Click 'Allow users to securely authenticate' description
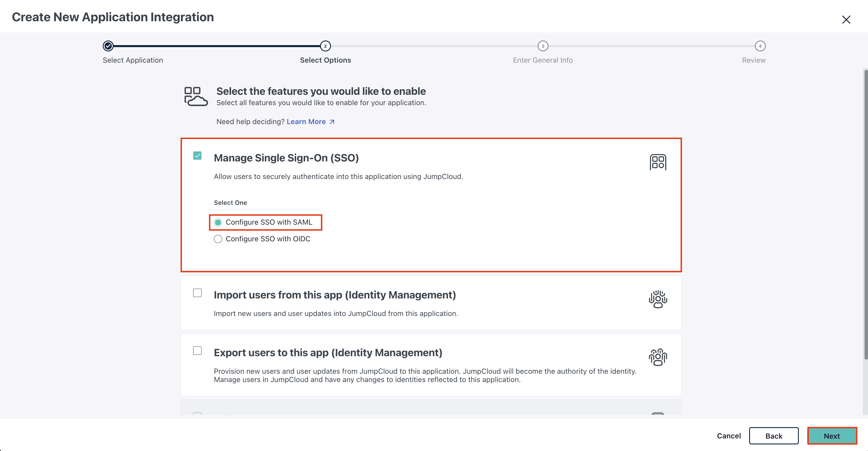 click(338, 176)
